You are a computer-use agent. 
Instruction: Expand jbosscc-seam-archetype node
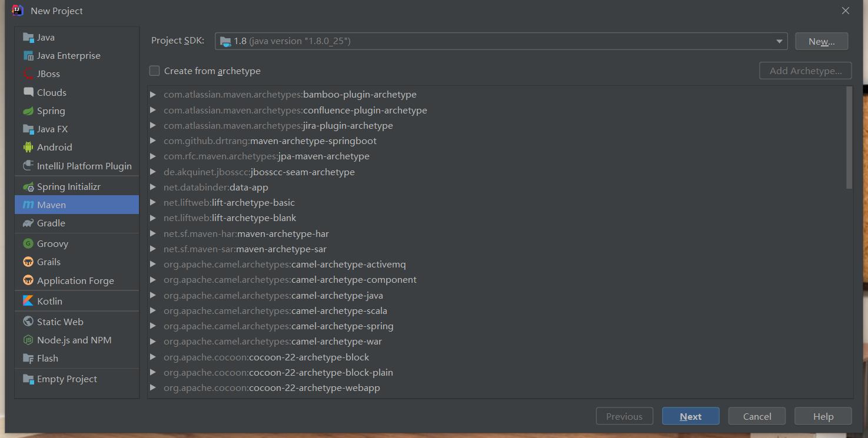click(153, 172)
